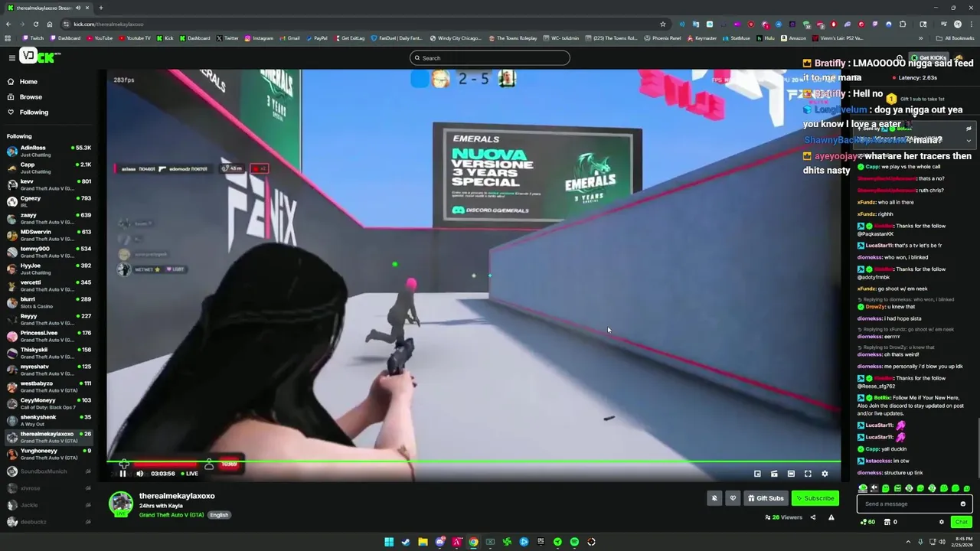
Task: Open emote picker in message box
Action: coord(963,504)
